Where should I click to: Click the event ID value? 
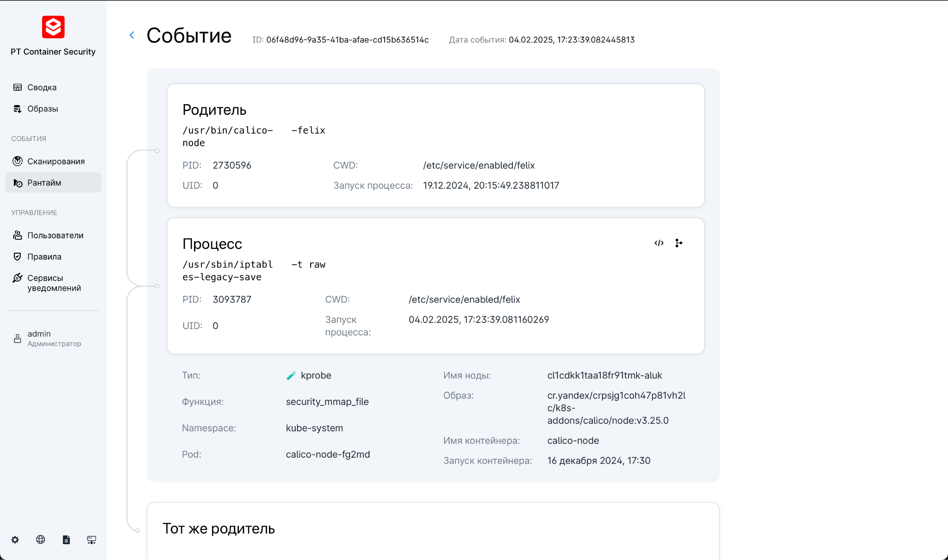point(347,40)
